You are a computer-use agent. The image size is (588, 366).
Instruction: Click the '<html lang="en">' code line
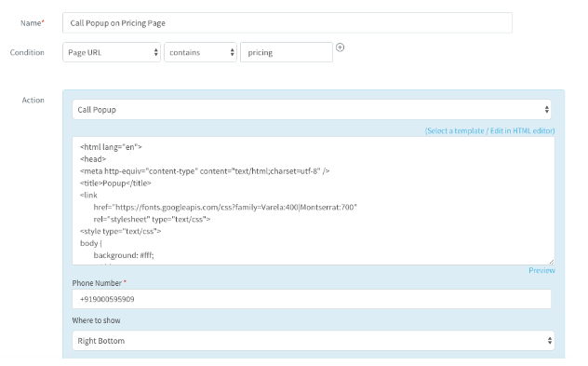[x=111, y=147]
